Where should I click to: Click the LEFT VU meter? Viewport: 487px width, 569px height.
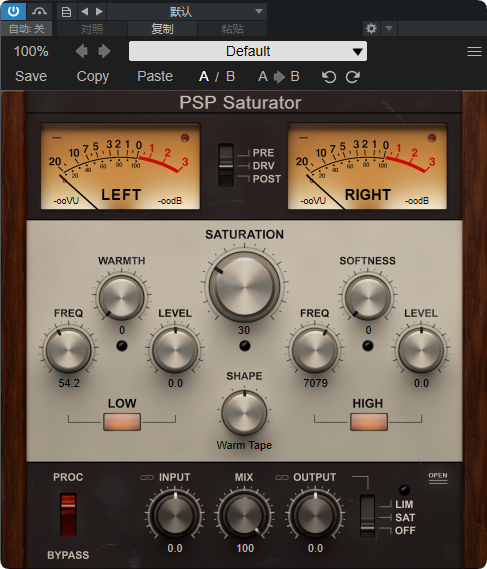tap(120, 166)
